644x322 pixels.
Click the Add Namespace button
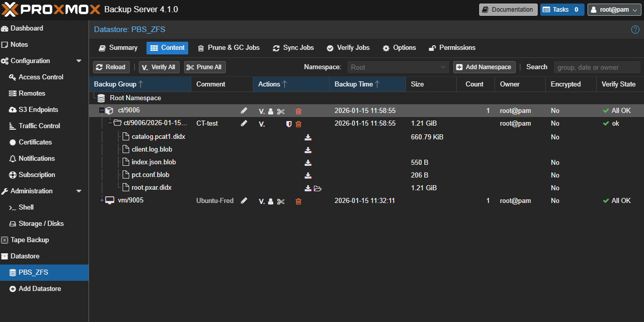[484, 67]
